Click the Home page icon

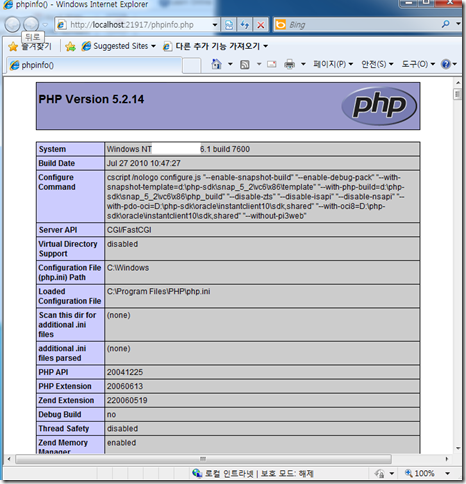coord(217,64)
